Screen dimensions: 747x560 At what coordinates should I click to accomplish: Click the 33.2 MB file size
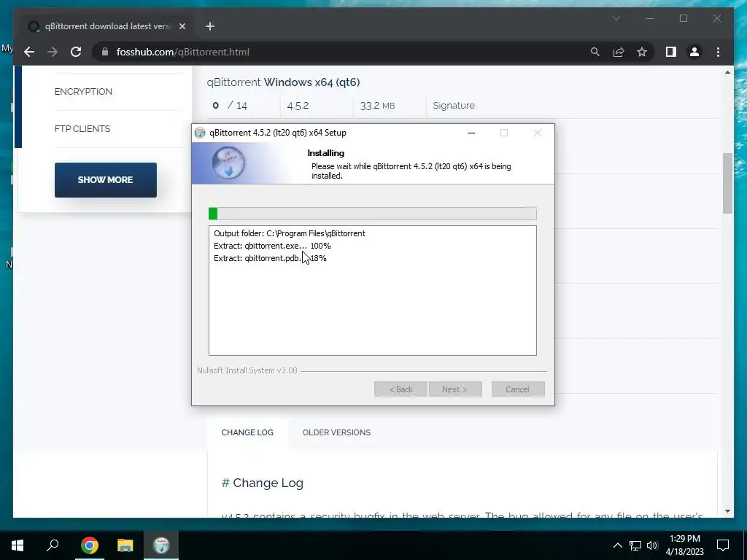tap(377, 106)
